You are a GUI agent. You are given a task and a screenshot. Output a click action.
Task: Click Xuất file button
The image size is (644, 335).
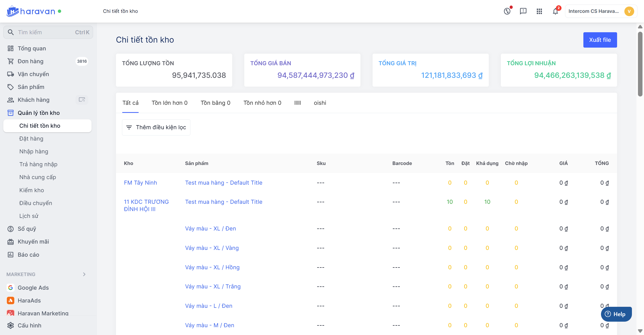[x=600, y=40]
